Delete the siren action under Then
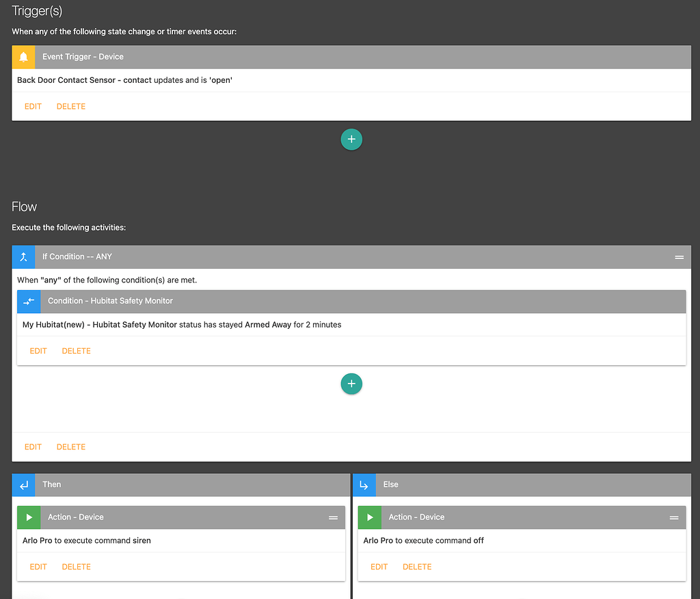The height and width of the screenshot is (599, 700). click(76, 566)
